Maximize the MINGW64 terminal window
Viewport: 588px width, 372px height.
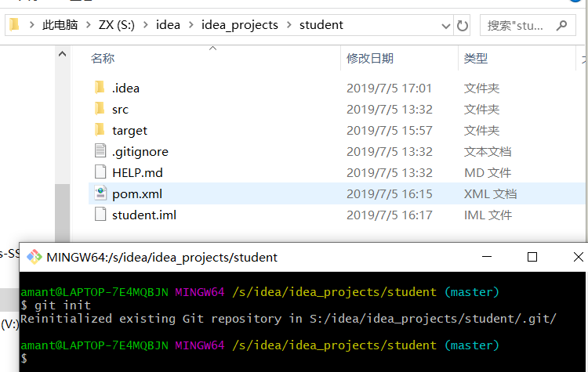pyautogui.click(x=532, y=257)
